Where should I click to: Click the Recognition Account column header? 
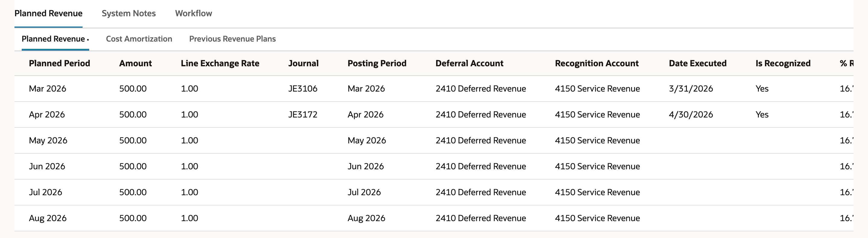pos(597,63)
